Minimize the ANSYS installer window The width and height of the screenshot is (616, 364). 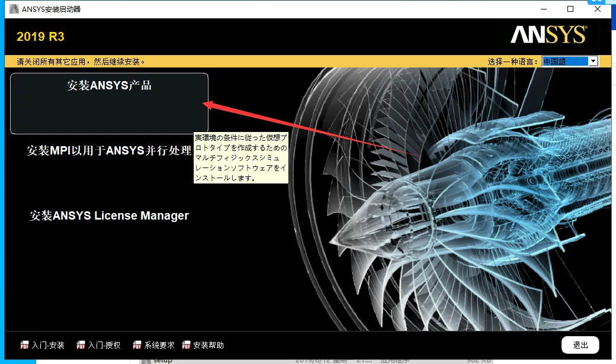(x=544, y=9)
